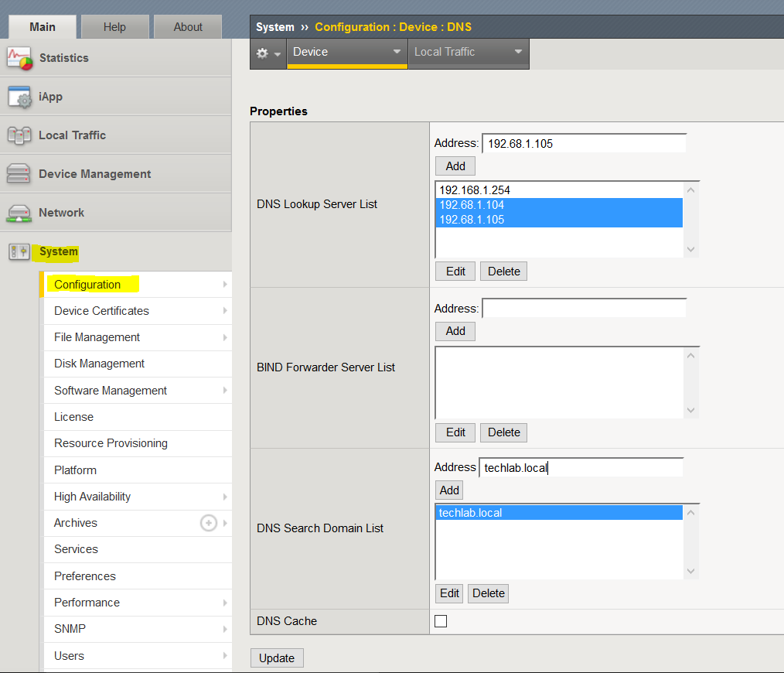This screenshot has width=784, height=673.
Task: Open Platform in System menu
Action: 138,470
